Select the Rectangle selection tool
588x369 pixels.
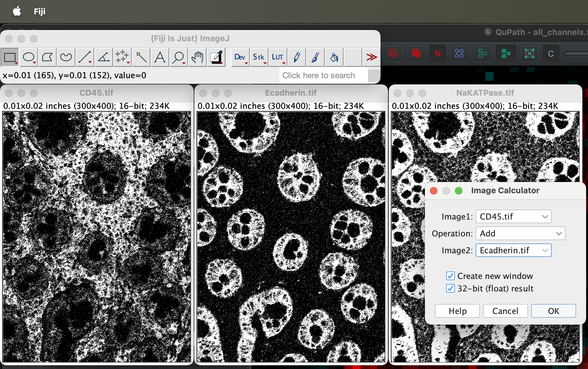(10, 57)
